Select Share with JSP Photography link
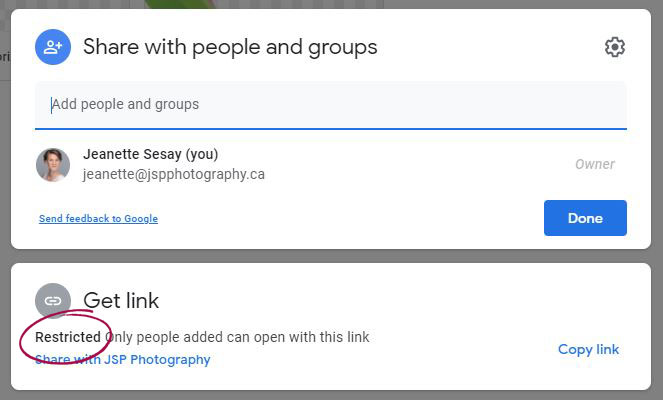This screenshot has width=663, height=400. point(123,359)
